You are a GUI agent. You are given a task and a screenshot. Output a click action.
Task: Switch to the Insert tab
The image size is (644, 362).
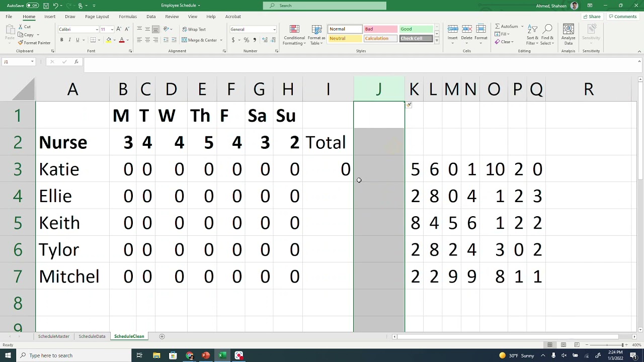point(50,17)
